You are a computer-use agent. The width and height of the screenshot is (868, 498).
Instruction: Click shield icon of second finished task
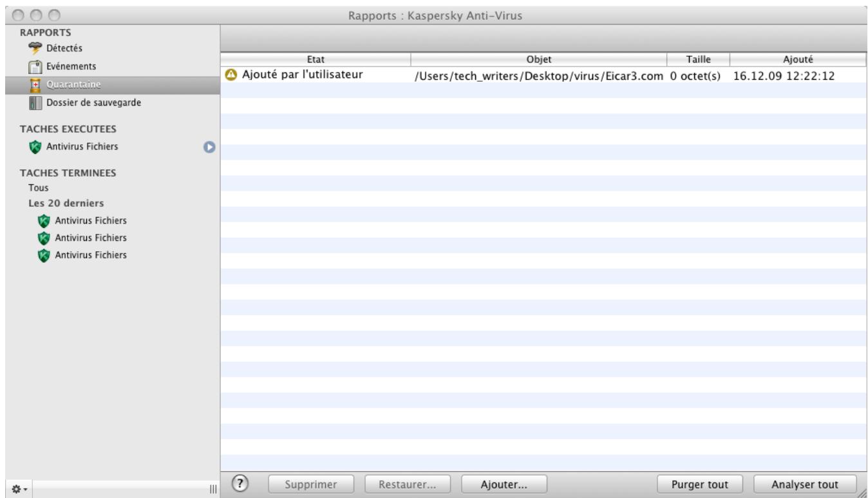coord(44,238)
